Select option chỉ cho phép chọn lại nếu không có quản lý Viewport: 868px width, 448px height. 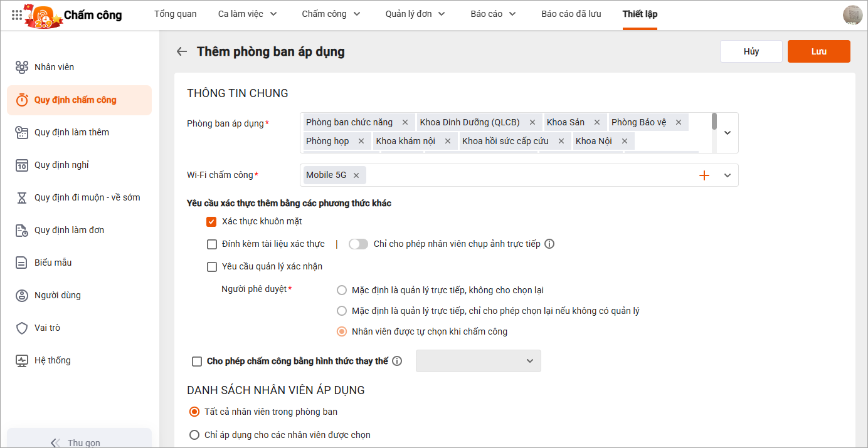[342, 311]
